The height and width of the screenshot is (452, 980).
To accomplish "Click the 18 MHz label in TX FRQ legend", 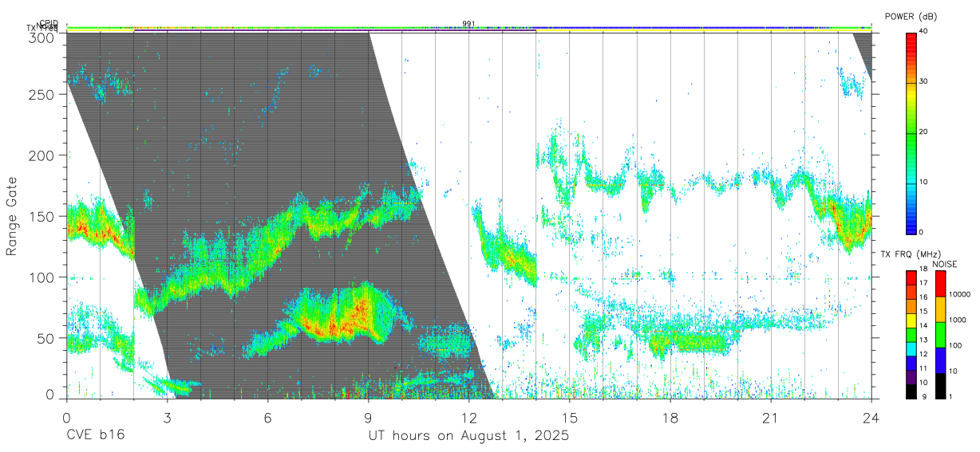I will click(924, 269).
